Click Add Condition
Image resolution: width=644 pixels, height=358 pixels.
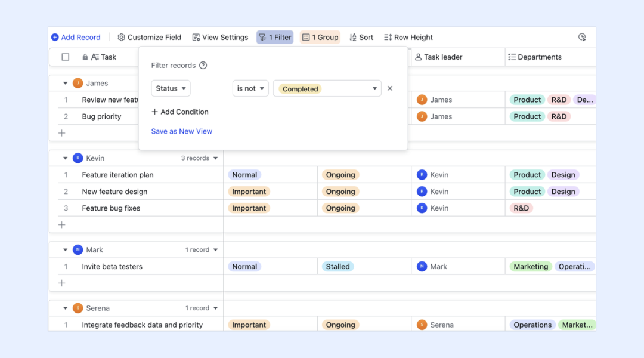[x=180, y=112]
